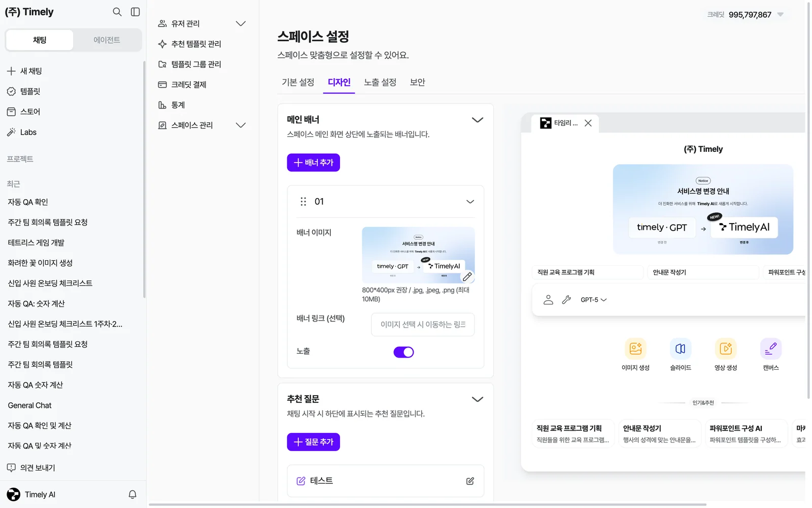Click the wrench tool icon in preview
812x508 pixels.
tap(566, 300)
